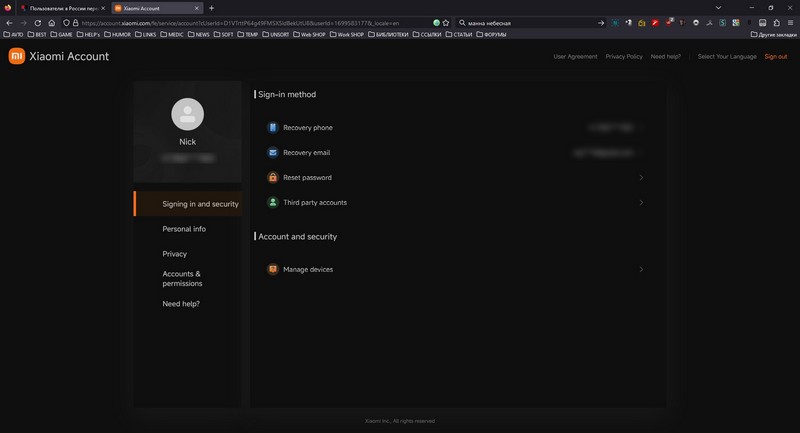Viewport: 800px width, 433px height.
Task: Switch to the Пользователи в России tab
Action: point(62,8)
